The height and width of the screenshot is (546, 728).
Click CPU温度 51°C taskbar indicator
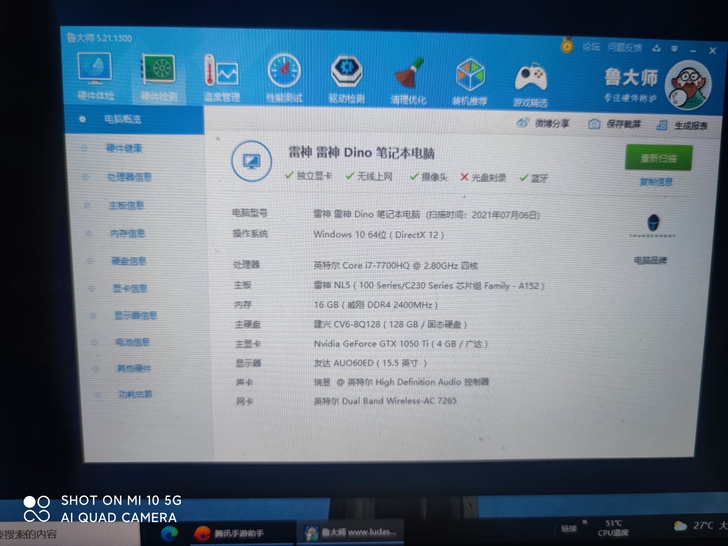click(613, 528)
